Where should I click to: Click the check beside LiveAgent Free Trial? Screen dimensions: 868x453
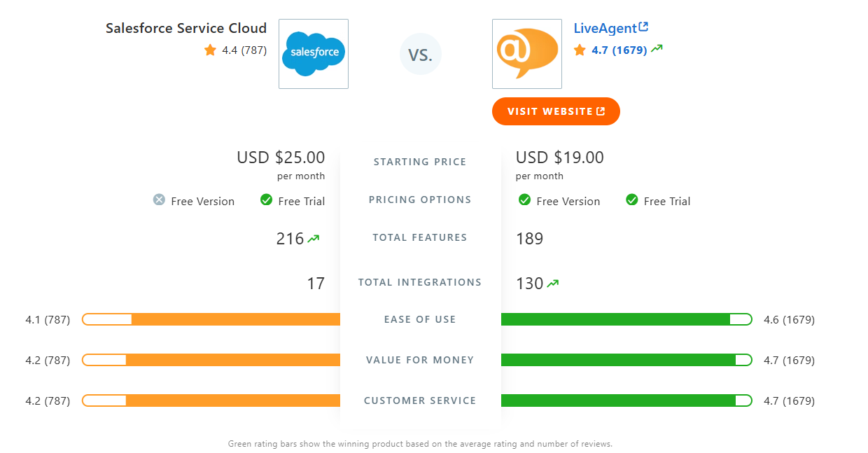pyautogui.click(x=631, y=200)
